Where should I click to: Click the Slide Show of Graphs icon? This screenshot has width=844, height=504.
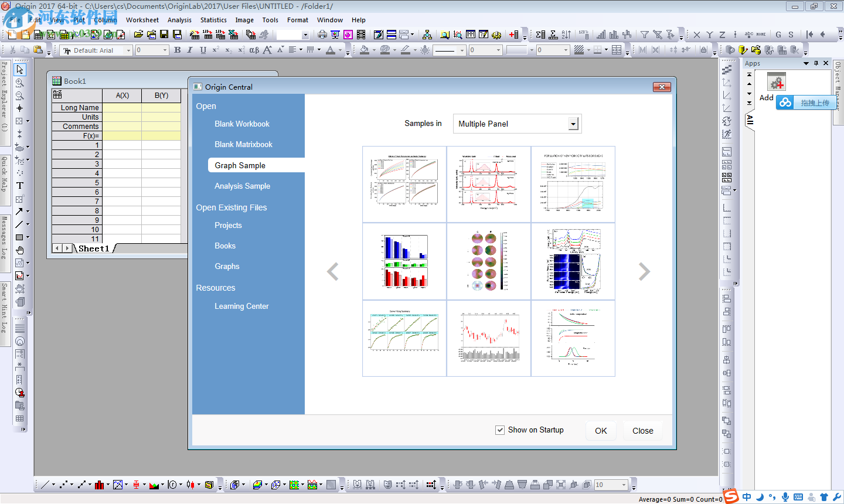pyautogui.click(x=335, y=35)
